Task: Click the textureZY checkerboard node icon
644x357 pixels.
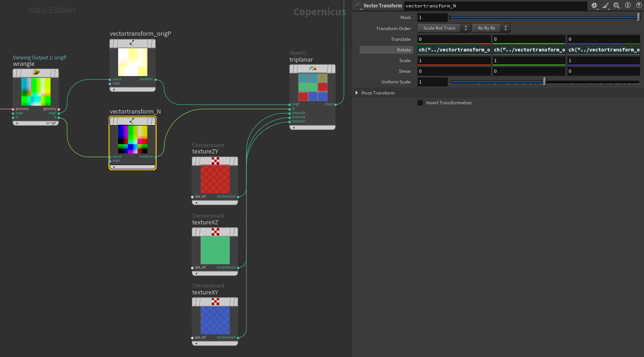Action: 215,161
